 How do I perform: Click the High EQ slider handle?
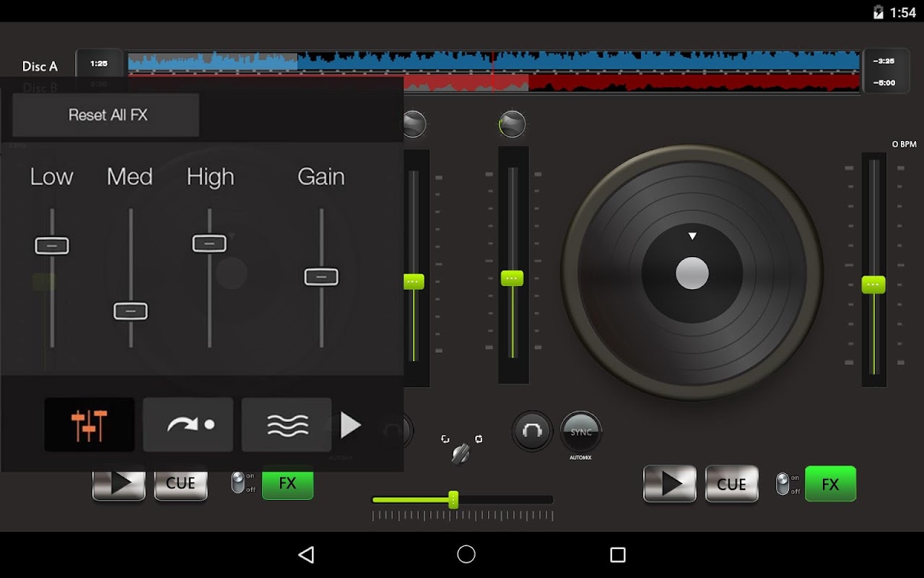tap(209, 243)
